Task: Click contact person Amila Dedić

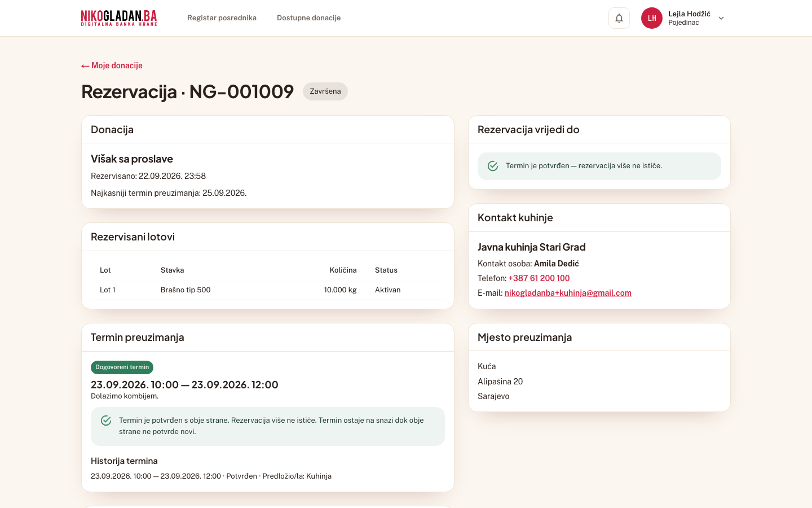Action: click(x=557, y=264)
